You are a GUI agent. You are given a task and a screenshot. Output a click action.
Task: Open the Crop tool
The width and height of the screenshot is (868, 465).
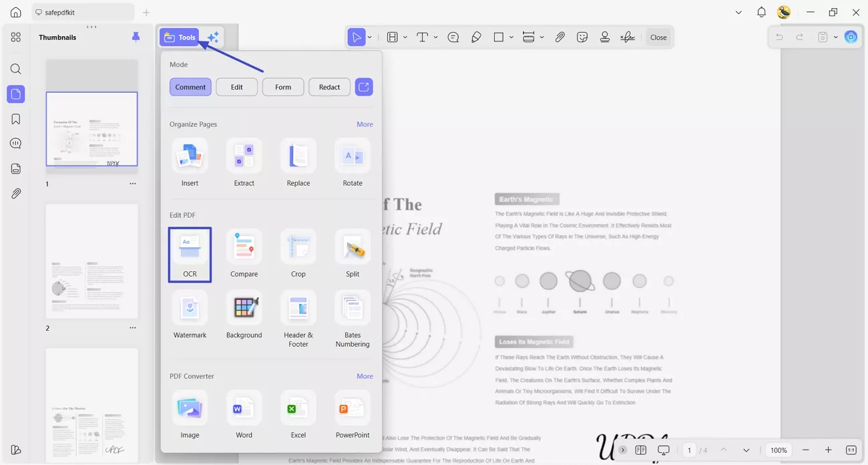[x=298, y=254]
